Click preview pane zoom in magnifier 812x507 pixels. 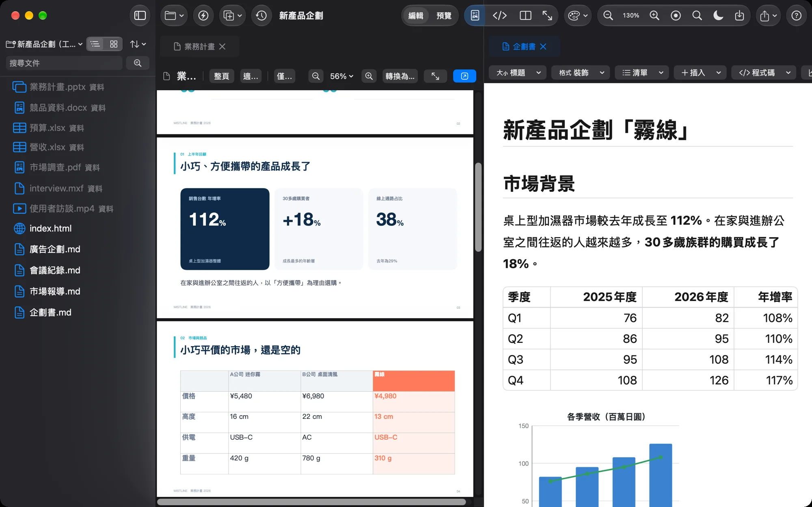click(x=369, y=76)
